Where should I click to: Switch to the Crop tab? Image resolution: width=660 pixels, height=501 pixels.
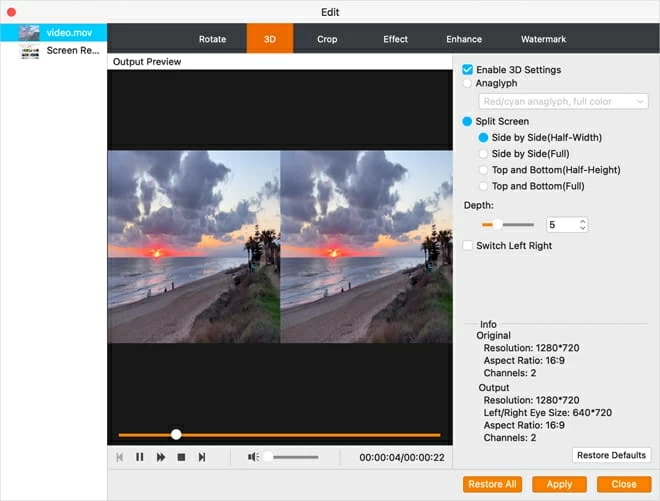coord(327,39)
